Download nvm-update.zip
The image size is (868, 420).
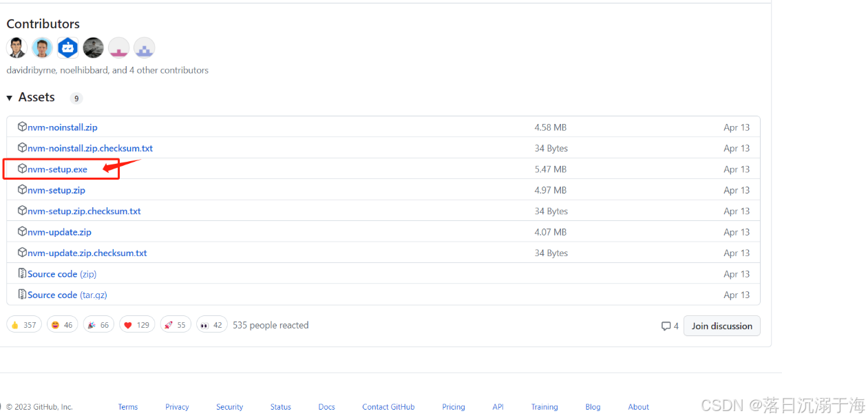[59, 232]
